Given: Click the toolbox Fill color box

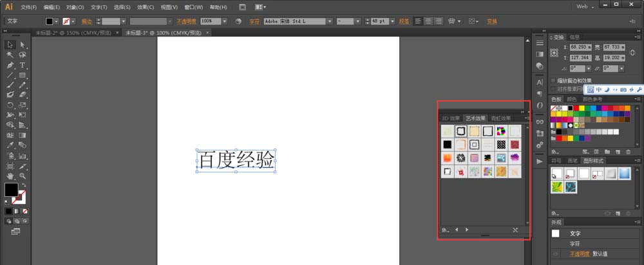Looking at the screenshot, I should pyautogui.click(x=12, y=190).
